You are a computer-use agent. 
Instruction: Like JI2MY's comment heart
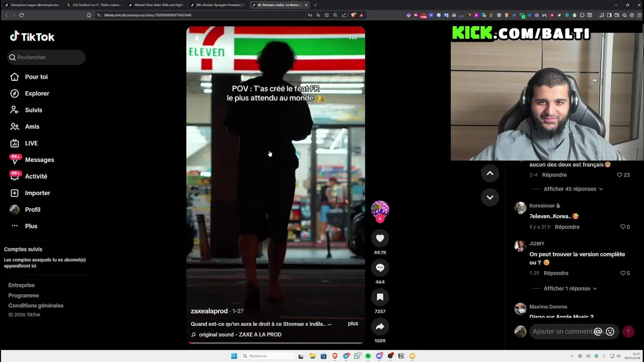pos(622,273)
